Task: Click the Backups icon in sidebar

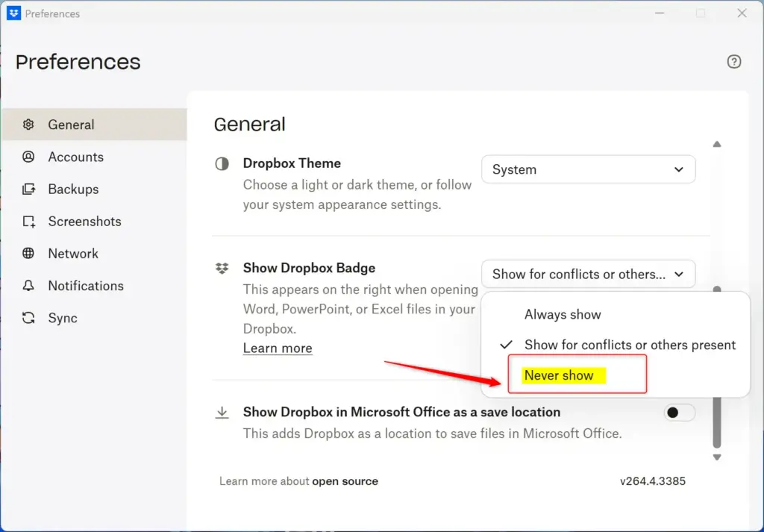Action: pyautogui.click(x=29, y=189)
